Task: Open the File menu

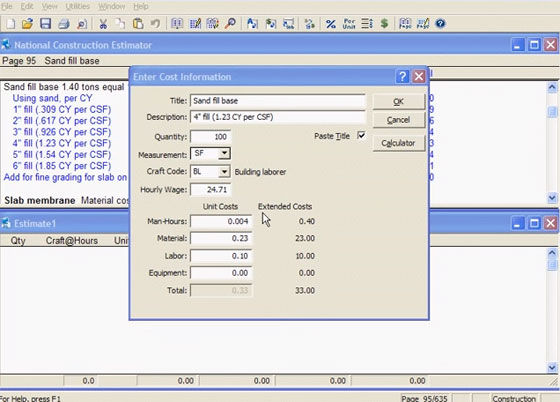Action: (6, 6)
